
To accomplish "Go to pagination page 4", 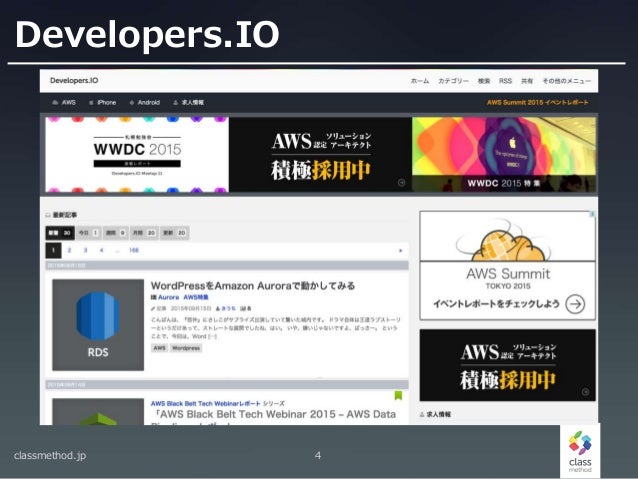I will (x=101, y=250).
